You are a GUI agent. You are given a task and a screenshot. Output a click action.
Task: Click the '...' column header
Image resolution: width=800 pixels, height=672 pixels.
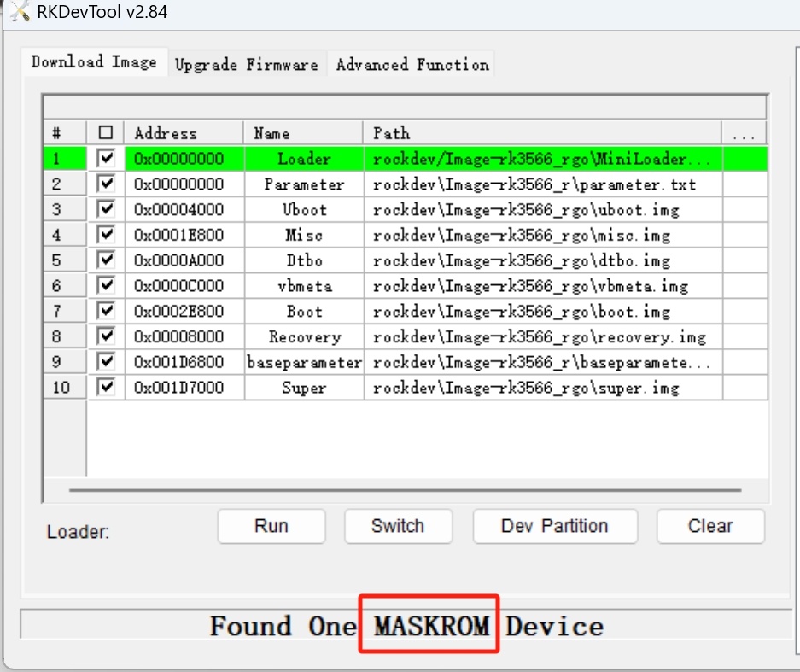point(744,133)
